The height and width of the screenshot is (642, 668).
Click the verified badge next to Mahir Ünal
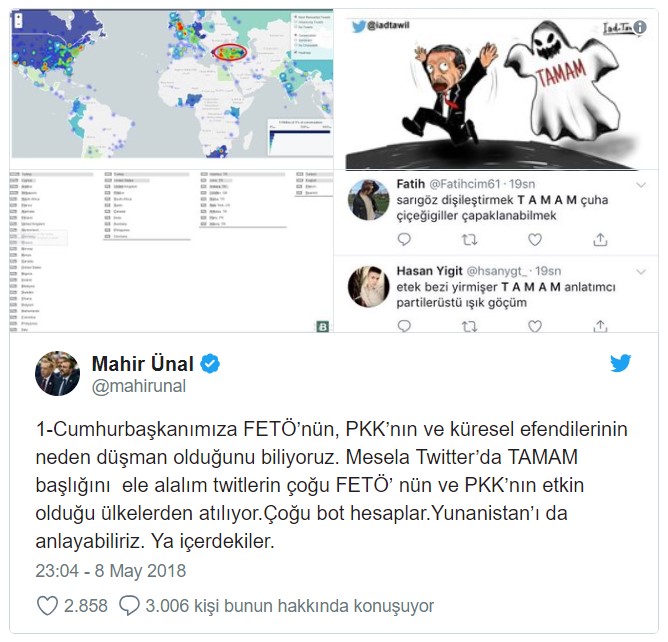click(x=210, y=364)
